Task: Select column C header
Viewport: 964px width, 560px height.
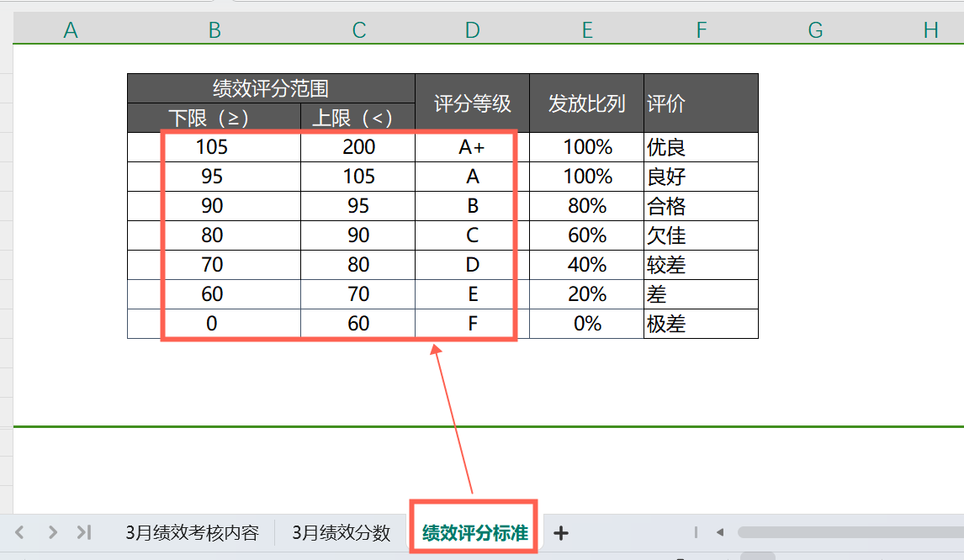Action: pos(358,29)
